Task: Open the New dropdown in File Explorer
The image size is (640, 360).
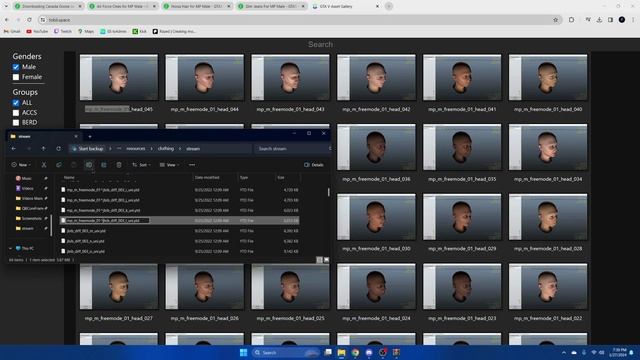Action: (21, 165)
